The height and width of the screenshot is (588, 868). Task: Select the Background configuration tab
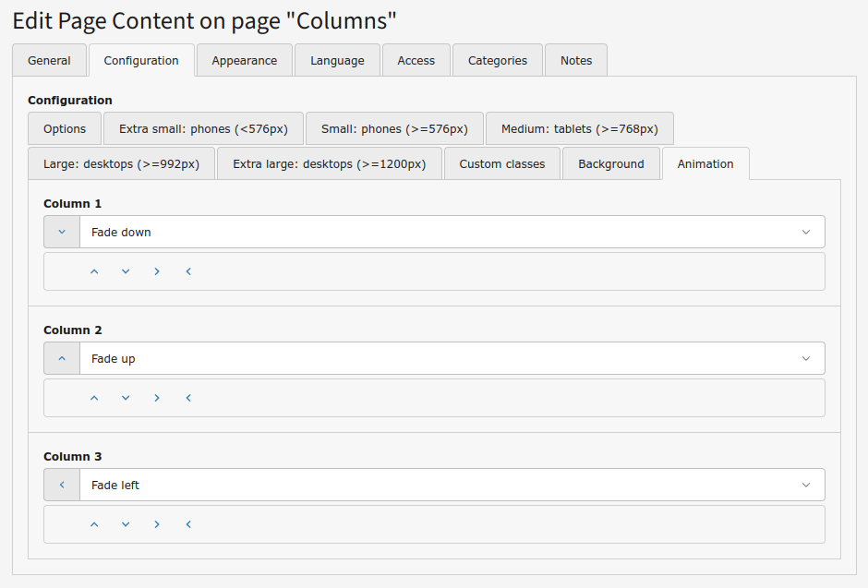610,163
